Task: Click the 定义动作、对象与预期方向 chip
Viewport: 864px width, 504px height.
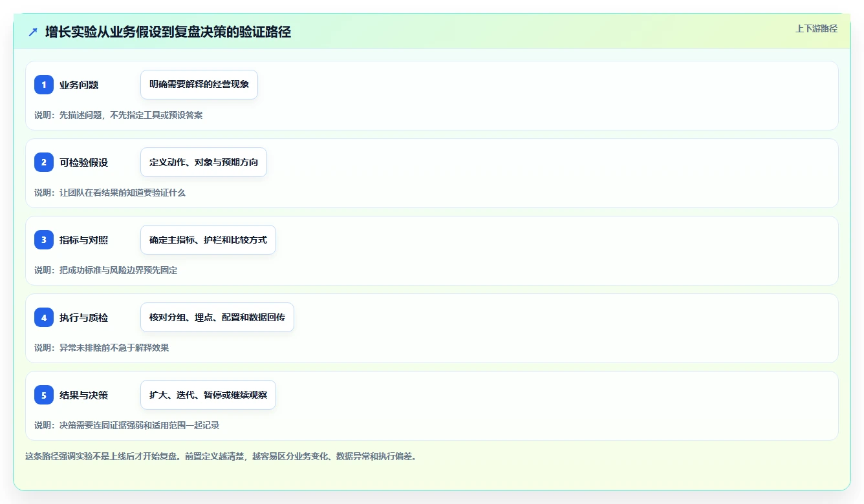Action: (204, 162)
